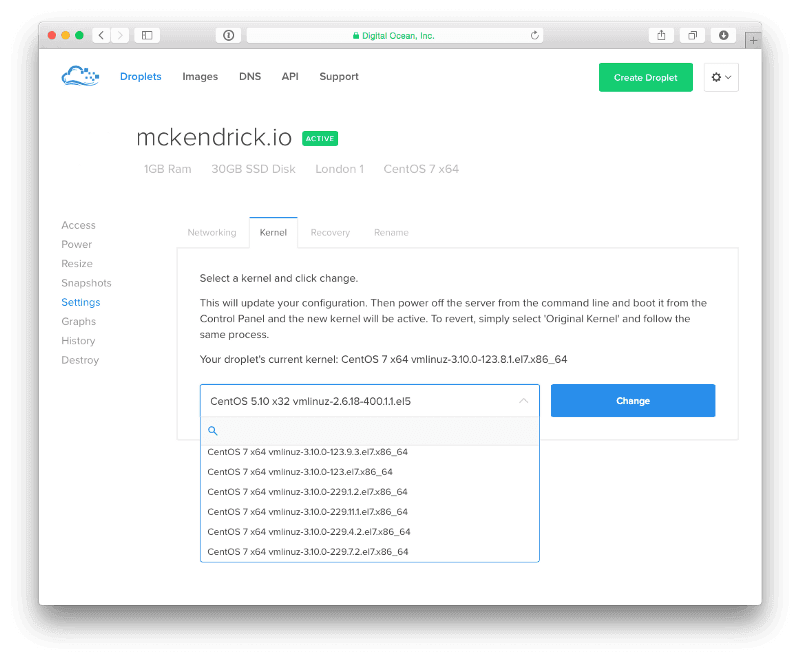800x660 pixels.
Task: Toggle the Safari sidebar icon
Action: click(x=147, y=35)
